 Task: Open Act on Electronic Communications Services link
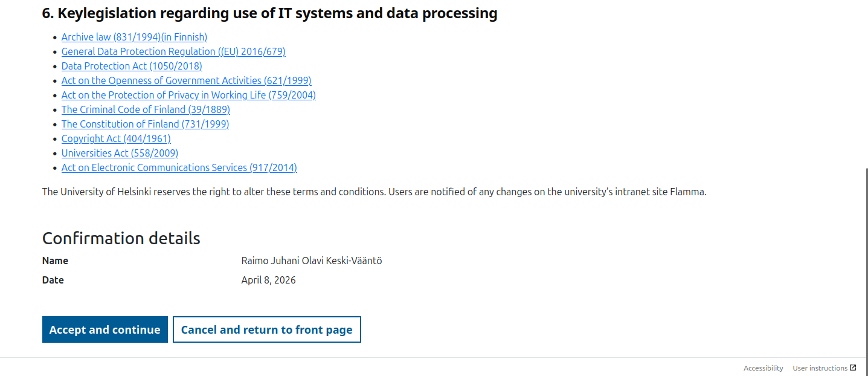[x=179, y=168]
